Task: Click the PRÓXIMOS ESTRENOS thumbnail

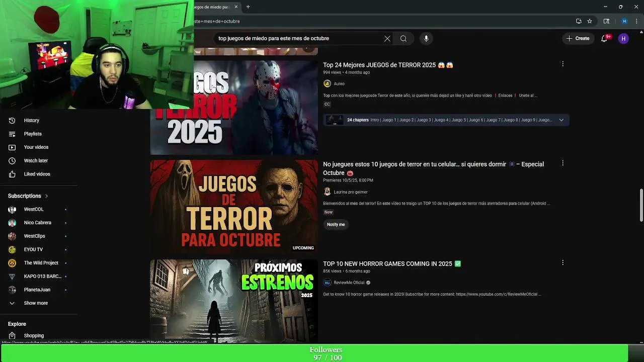Action: tap(234, 301)
